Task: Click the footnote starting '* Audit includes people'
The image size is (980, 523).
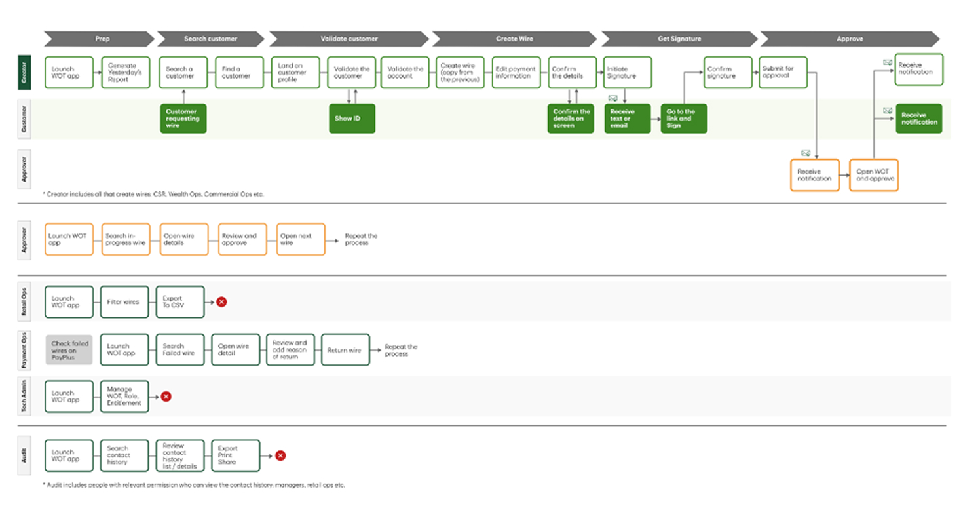Action: (194, 486)
